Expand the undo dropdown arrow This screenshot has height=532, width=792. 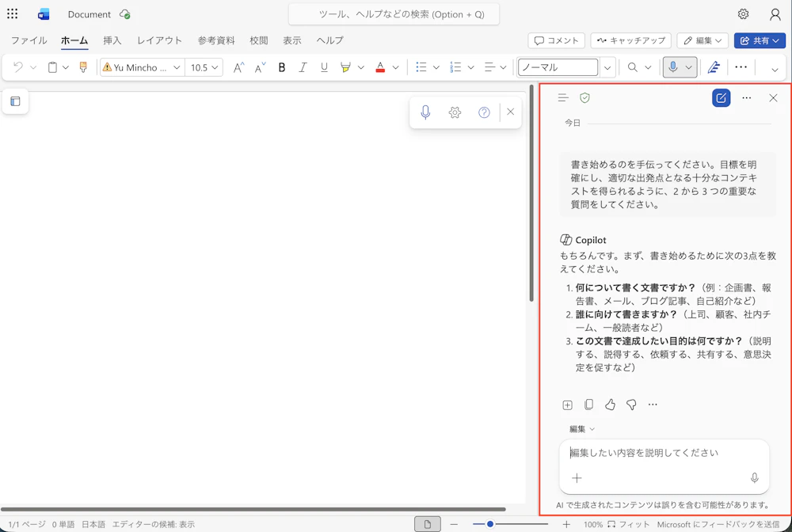[33, 67]
